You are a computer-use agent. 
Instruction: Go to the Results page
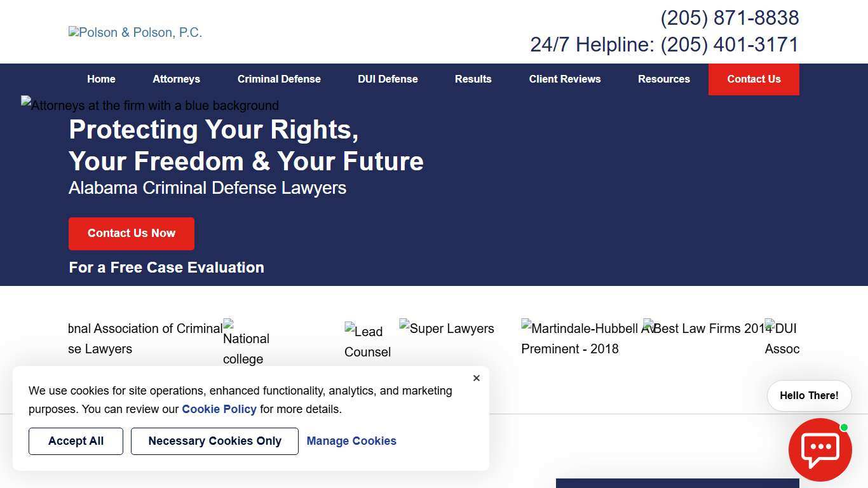473,79
